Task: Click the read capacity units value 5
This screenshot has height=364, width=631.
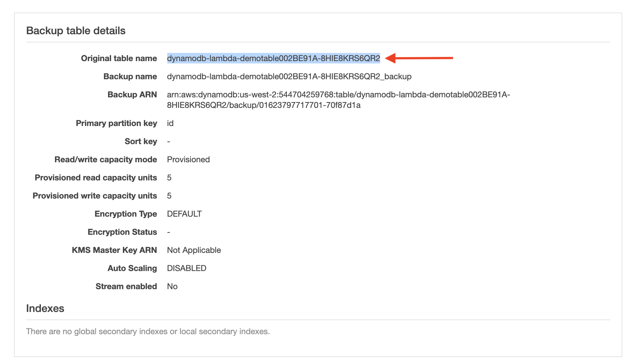Action: click(x=169, y=178)
